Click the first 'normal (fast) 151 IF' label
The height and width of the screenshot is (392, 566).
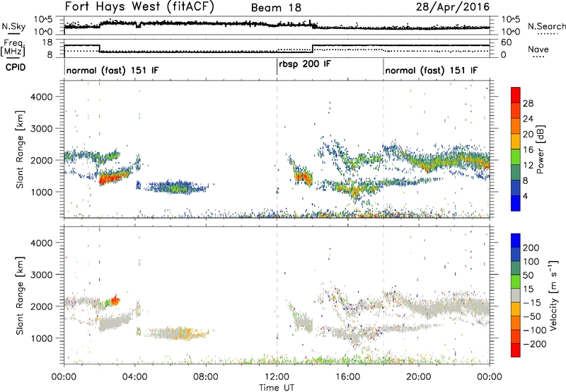tap(112, 70)
